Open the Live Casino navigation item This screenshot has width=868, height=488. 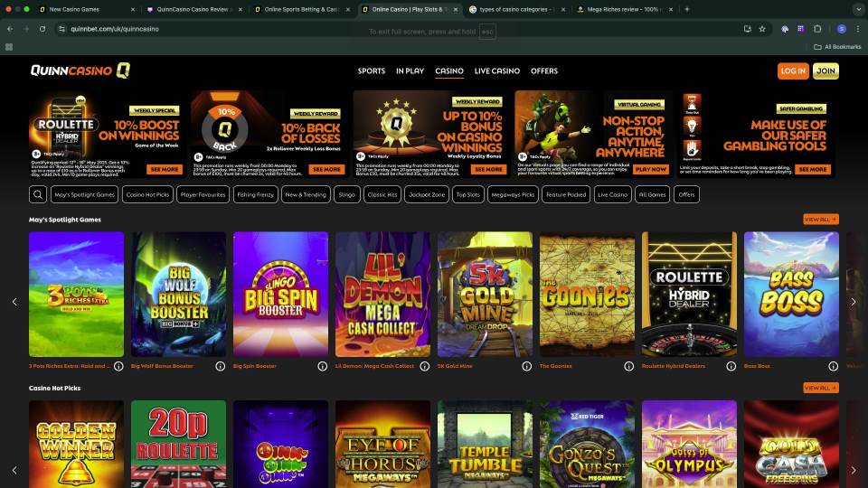pyautogui.click(x=497, y=70)
